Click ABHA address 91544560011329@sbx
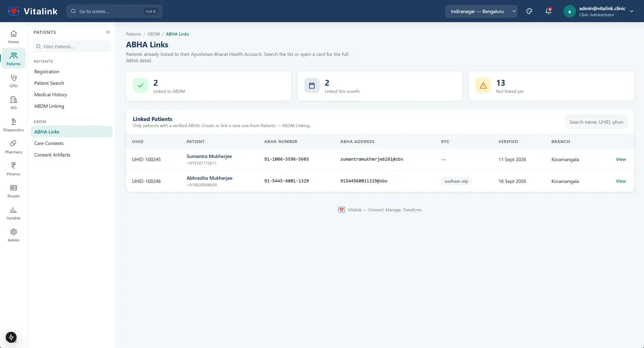The width and height of the screenshot is (644, 348). click(364, 181)
